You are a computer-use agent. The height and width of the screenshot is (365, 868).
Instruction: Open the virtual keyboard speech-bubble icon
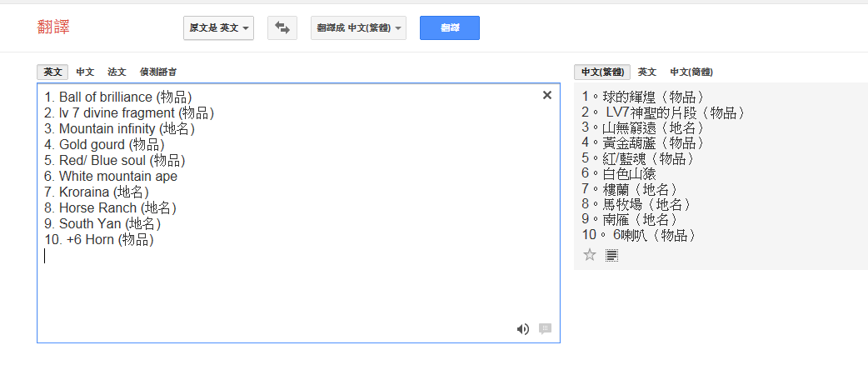[546, 329]
